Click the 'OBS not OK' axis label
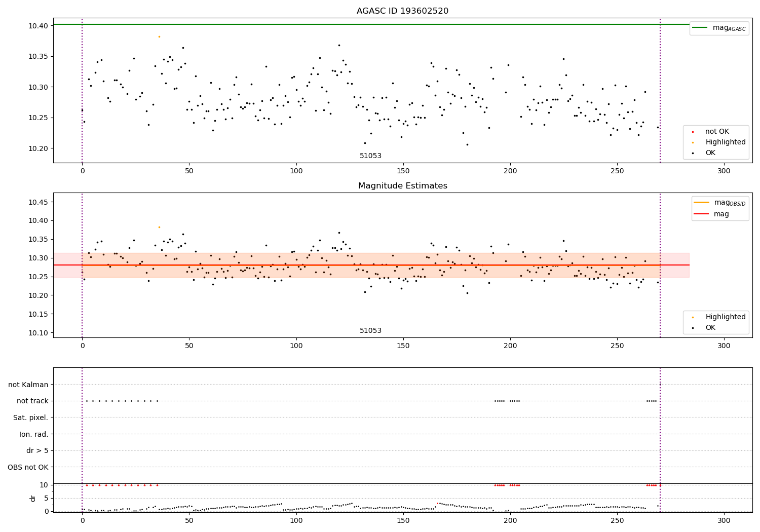The image size is (760, 532). [x=28, y=467]
